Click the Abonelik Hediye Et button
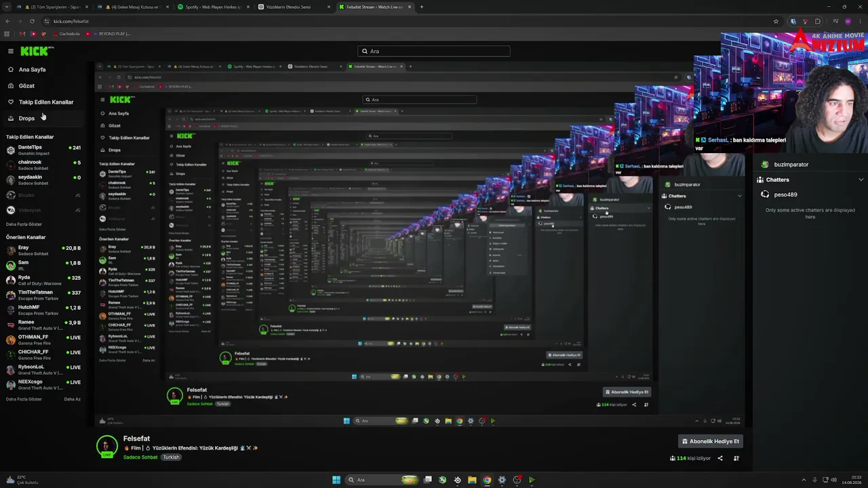This screenshot has height=488, width=868. tap(711, 441)
